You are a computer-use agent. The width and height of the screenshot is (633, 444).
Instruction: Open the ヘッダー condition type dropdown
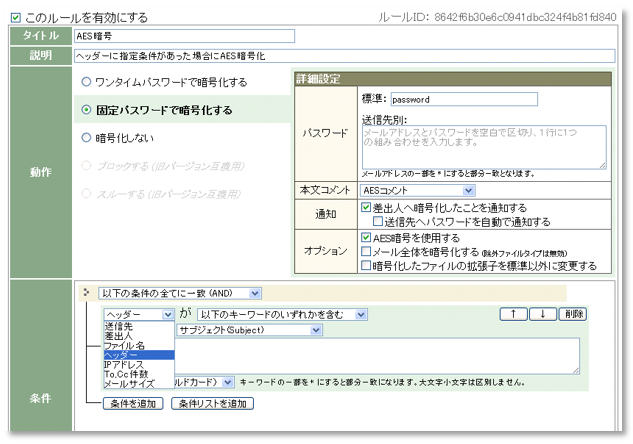(139, 314)
